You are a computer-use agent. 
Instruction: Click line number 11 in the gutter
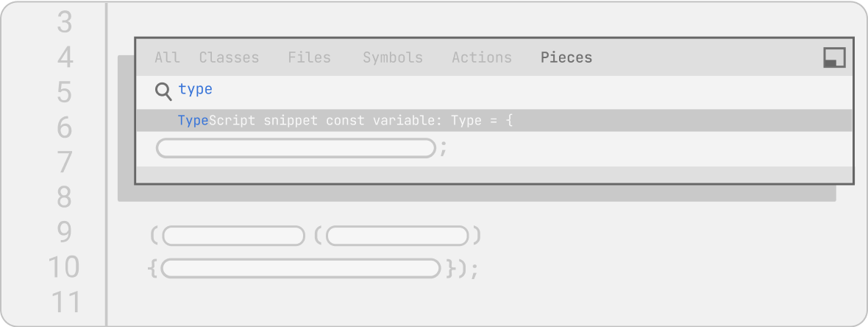[x=65, y=301]
